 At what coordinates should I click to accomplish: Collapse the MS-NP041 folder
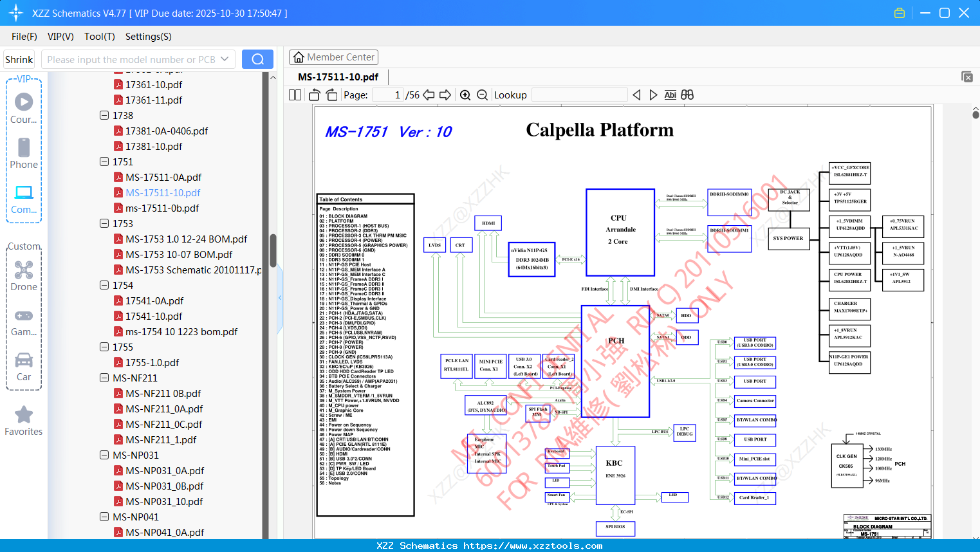104,517
